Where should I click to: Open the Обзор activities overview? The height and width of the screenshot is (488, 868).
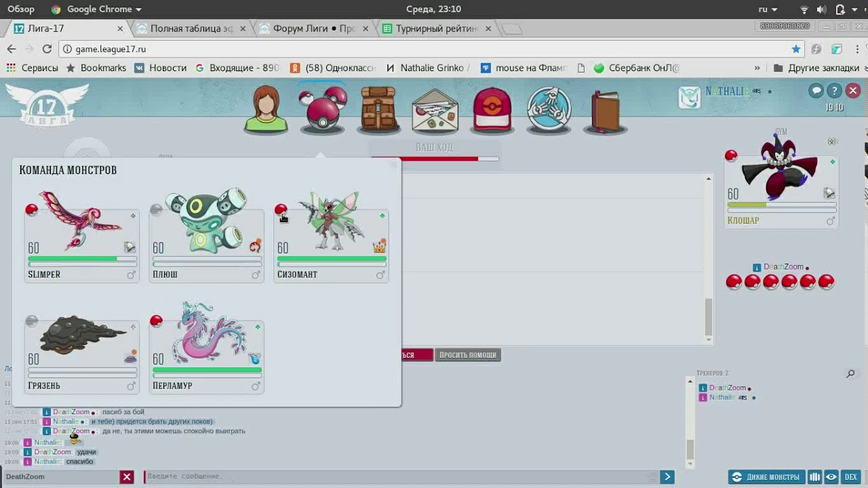coord(21,9)
